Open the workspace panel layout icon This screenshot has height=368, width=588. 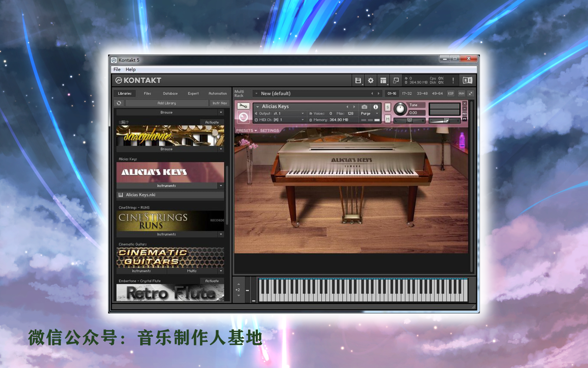pyautogui.click(x=383, y=80)
